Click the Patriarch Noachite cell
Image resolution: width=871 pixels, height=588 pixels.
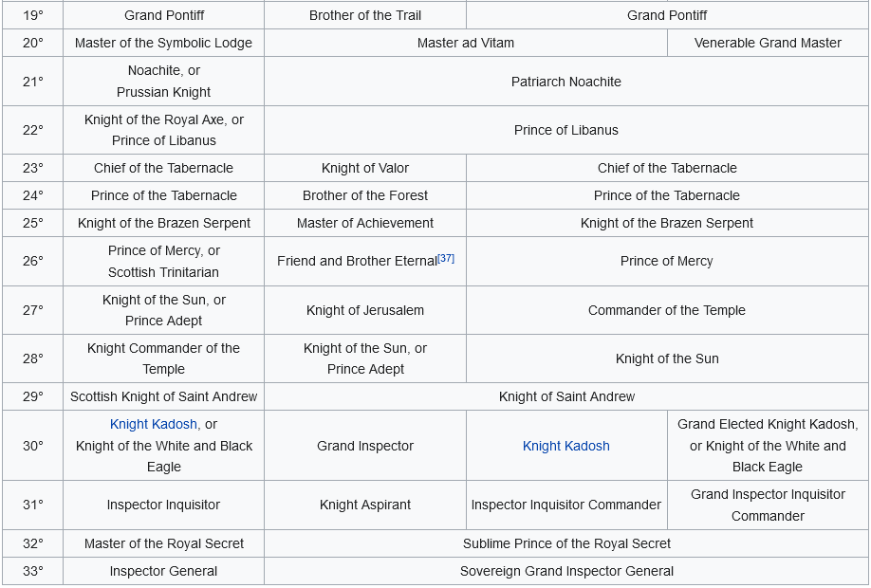[566, 81]
